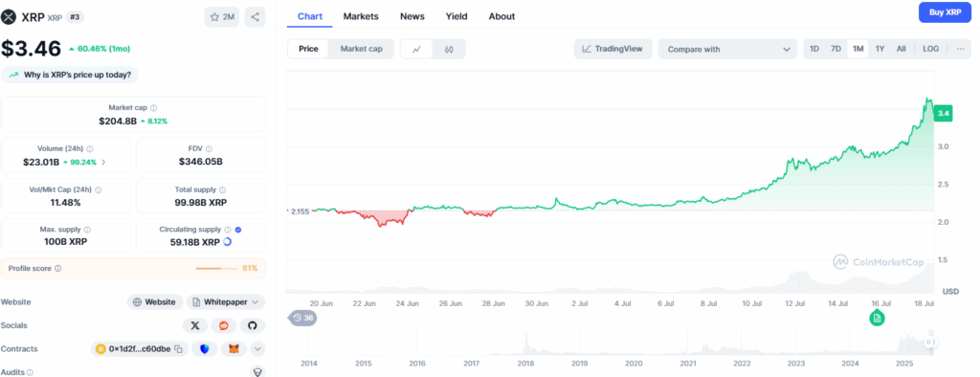Click the FDV info icon

pos(209,149)
